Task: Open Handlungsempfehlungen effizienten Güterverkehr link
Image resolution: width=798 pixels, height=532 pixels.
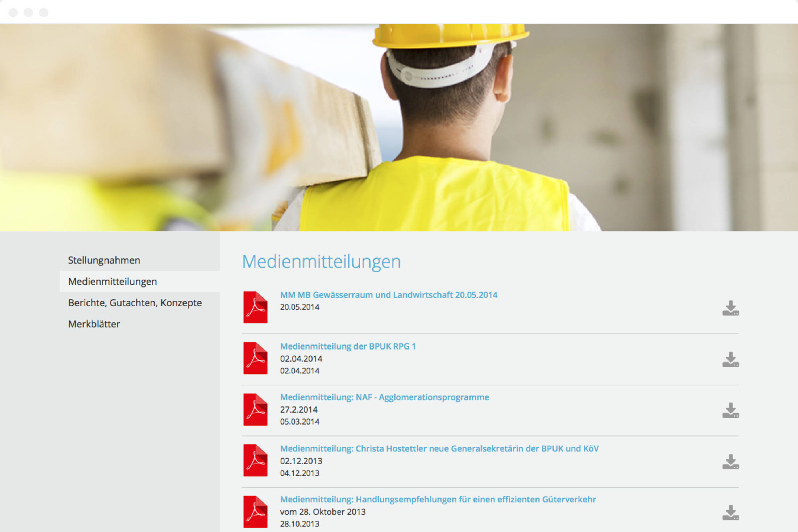Action: [x=438, y=500]
